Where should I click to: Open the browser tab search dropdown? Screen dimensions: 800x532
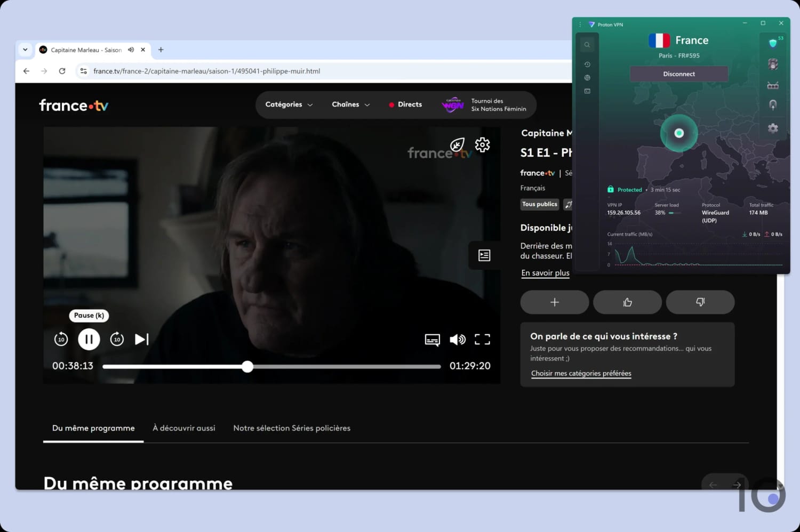(x=25, y=50)
